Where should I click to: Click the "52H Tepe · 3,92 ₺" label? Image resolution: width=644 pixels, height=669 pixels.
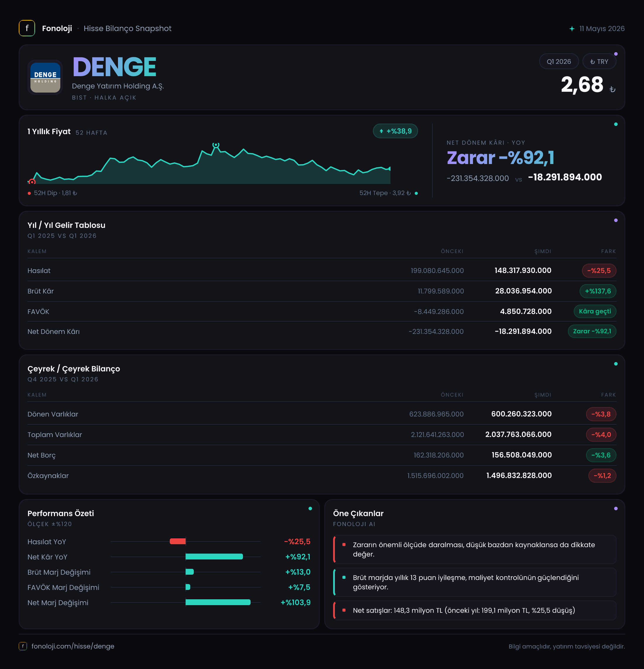point(385,193)
